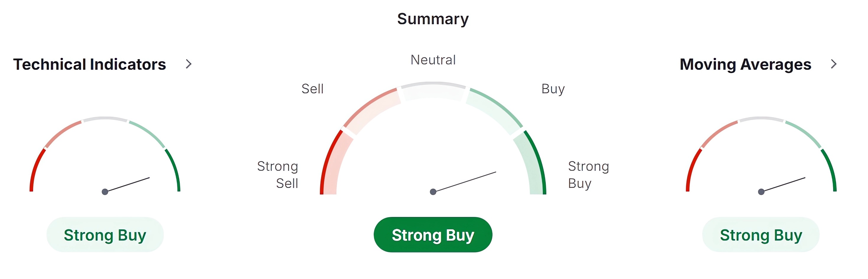Click the Neutral label above the summary gauge

coord(433,60)
